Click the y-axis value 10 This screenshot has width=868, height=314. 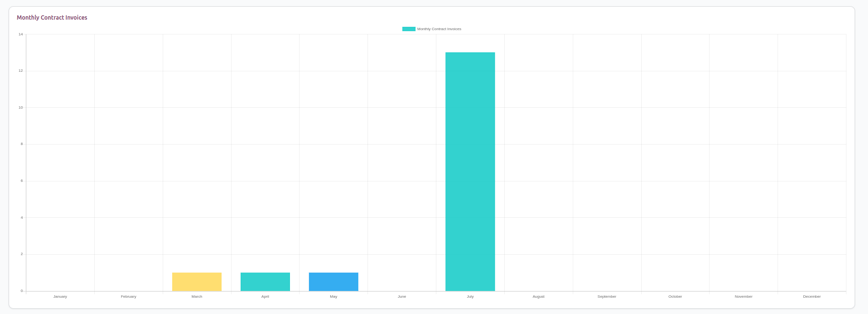tap(21, 108)
